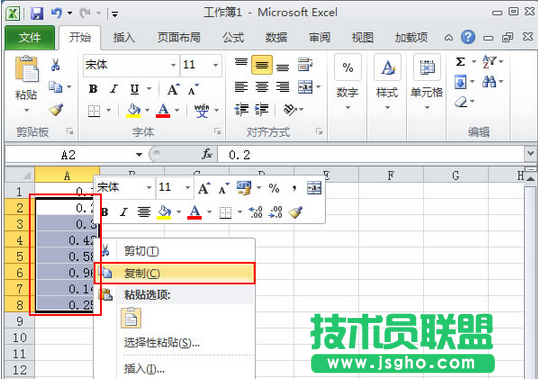Click the Decrease Indent icon
The width and height of the screenshot is (538, 379).
click(x=241, y=109)
